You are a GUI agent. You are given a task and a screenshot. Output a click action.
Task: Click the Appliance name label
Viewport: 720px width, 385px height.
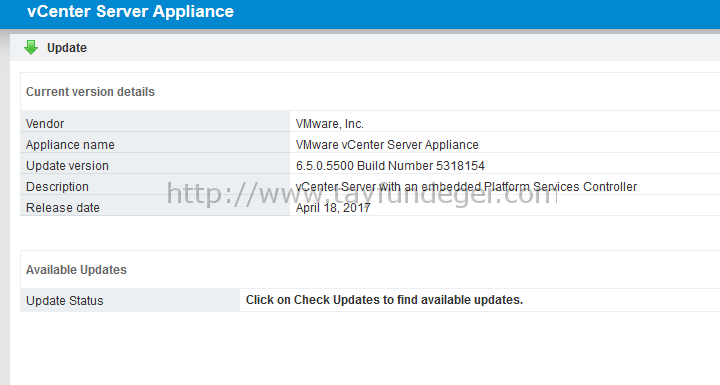(70, 145)
